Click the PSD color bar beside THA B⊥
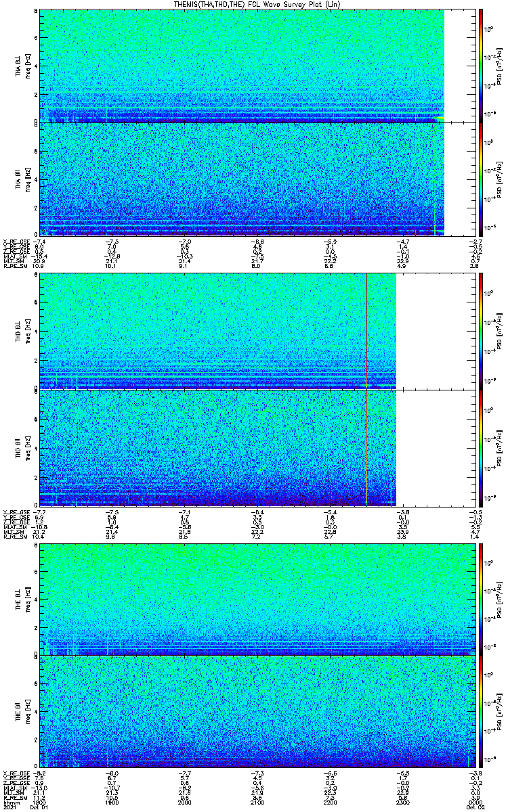This screenshot has height=812, width=508. coord(481,66)
